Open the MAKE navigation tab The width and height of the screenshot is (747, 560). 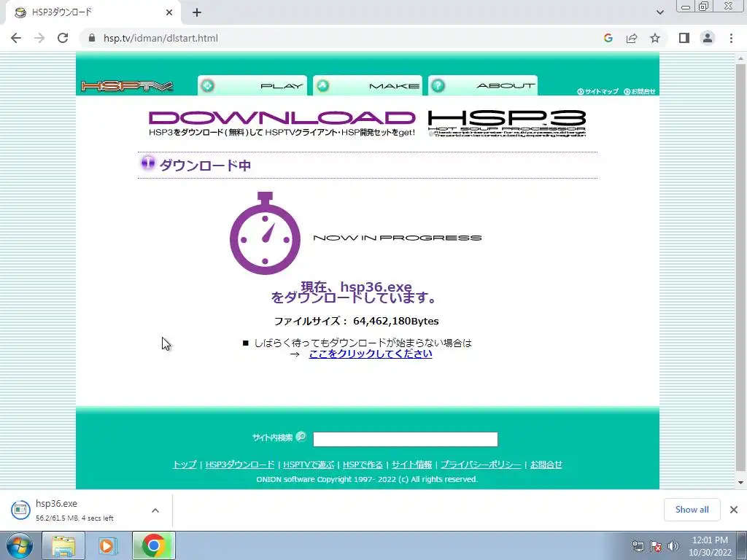tap(368, 86)
